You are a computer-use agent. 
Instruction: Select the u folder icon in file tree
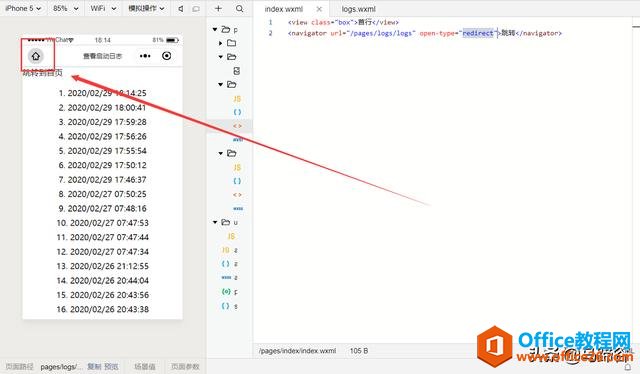(x=226, y=222)
